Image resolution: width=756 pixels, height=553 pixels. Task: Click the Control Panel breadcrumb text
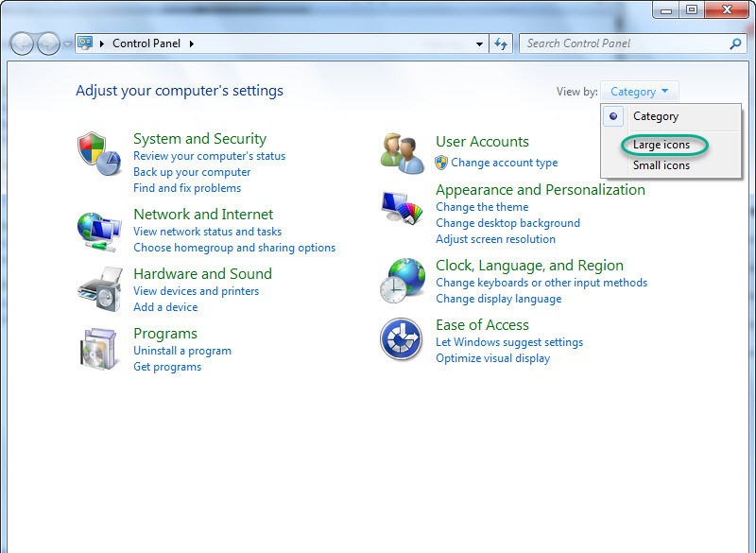coord(146,43)
